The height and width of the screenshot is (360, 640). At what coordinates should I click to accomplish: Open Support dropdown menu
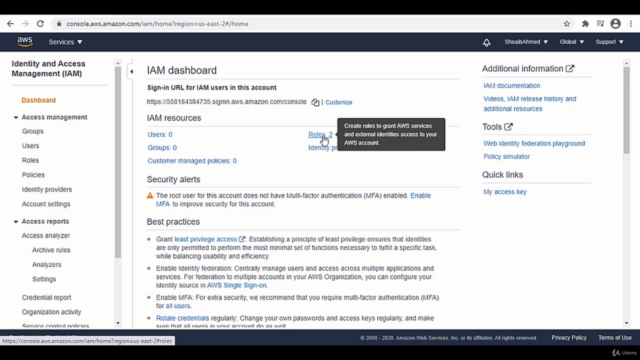[x=609, y=42]
